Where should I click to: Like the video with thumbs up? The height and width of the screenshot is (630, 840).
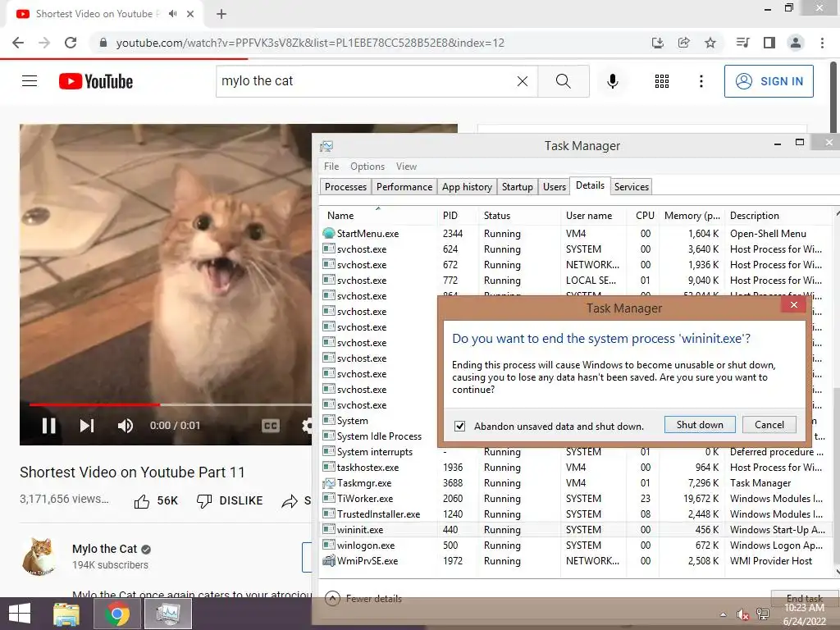[155, 501]
